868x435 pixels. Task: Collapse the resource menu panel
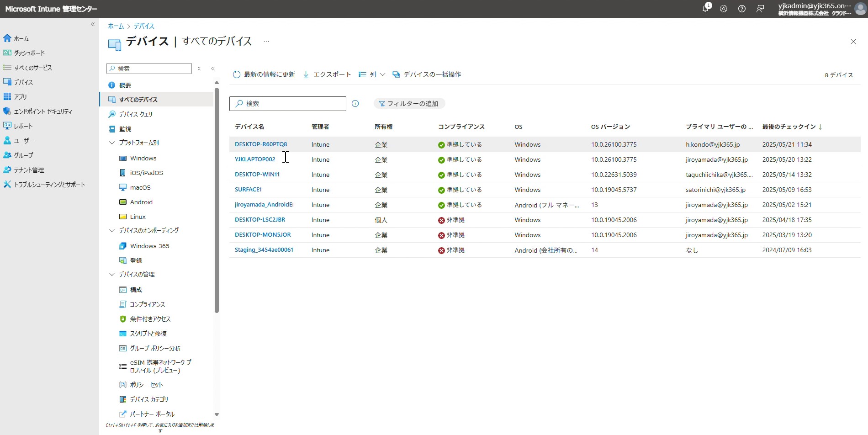[213, 69]
